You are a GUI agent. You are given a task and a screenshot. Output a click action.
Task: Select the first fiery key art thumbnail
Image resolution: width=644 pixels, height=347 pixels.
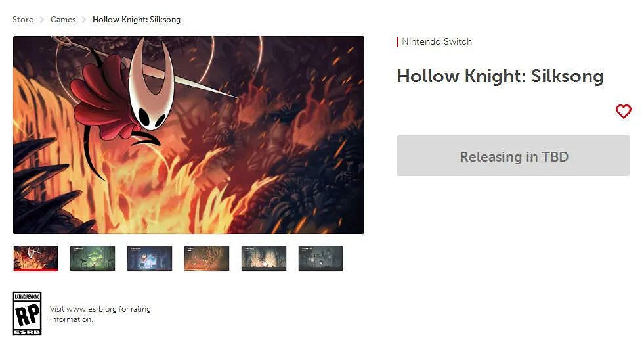(x=35, y=258)
